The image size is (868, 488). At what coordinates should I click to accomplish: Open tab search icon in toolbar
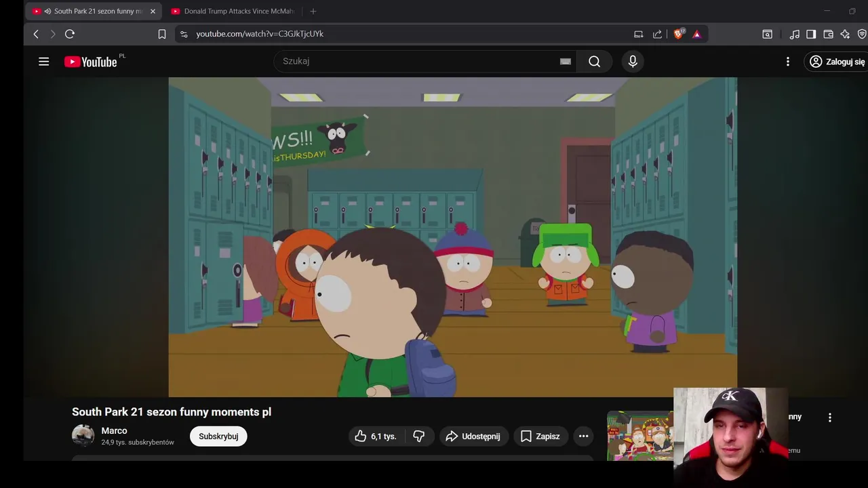pyautogui.click(x=767, y=34)
